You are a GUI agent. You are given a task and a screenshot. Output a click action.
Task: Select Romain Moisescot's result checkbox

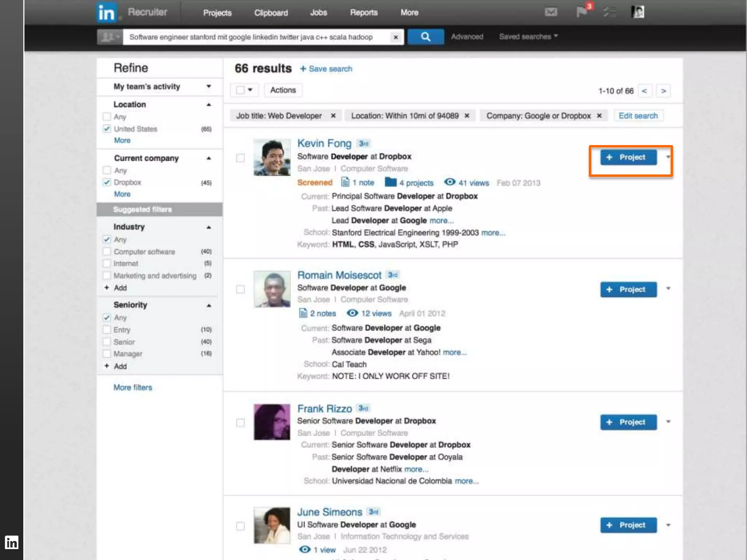click(240, 289)
